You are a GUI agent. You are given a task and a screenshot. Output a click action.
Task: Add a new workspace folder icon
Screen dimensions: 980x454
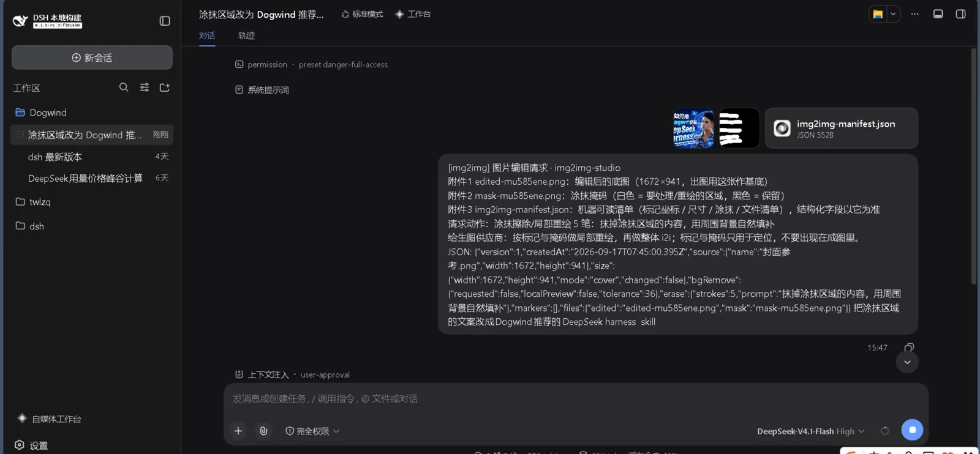coord(165,87)
